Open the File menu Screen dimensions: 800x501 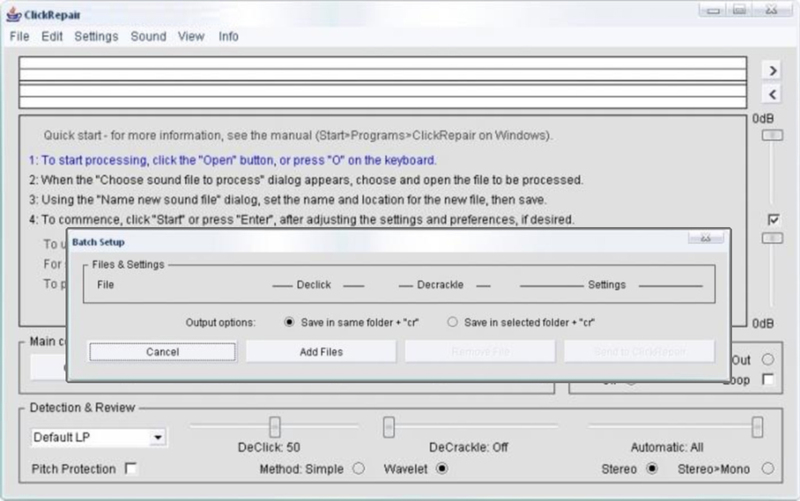[x=19, y=36]
